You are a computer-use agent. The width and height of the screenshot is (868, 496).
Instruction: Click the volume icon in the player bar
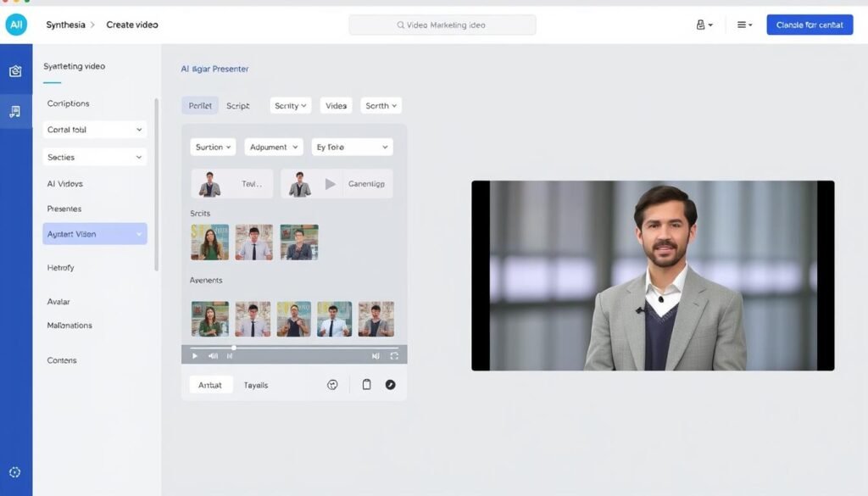pyautogui.click(x=211, y=355)
